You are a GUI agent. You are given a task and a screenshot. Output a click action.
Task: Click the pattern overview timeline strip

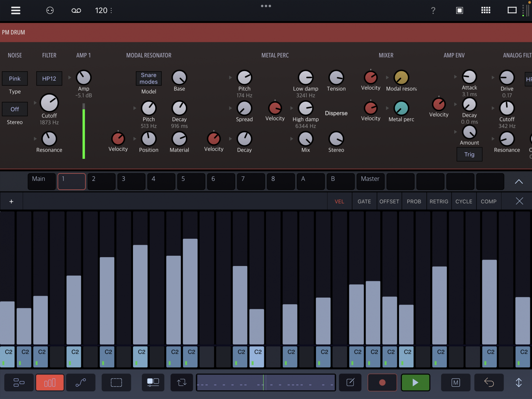click(266, 382)
